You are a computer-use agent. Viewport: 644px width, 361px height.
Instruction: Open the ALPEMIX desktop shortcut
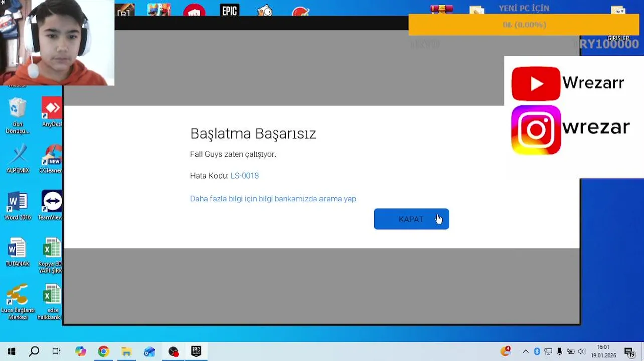18,159
